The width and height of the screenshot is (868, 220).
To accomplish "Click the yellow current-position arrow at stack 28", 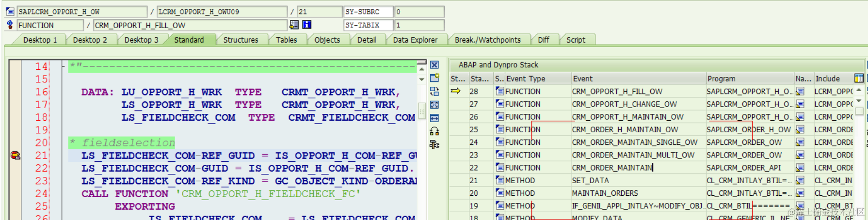I will 456,91.
